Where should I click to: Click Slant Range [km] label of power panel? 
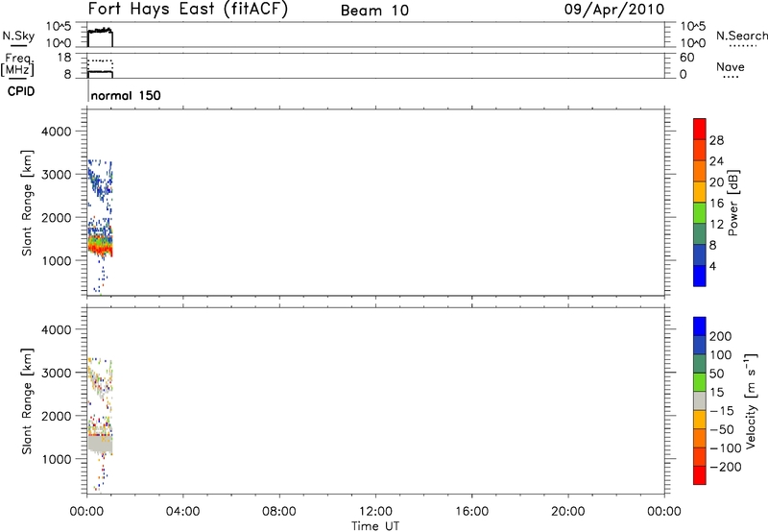(27, 203)
